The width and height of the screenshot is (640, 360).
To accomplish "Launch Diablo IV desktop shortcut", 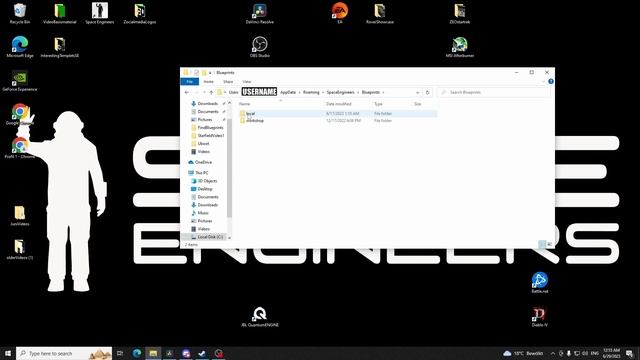I will pyautogui.click(x=540, y=316).
